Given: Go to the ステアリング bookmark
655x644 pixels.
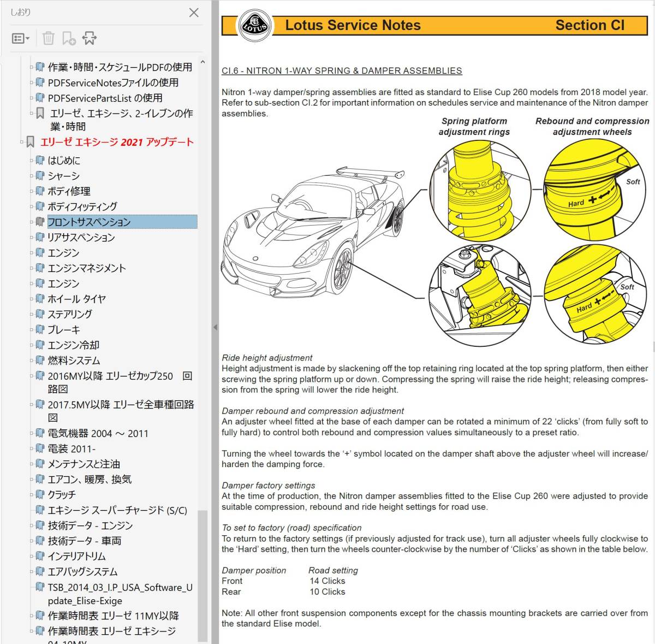Looking at the screenshot, I should (70, 314).
